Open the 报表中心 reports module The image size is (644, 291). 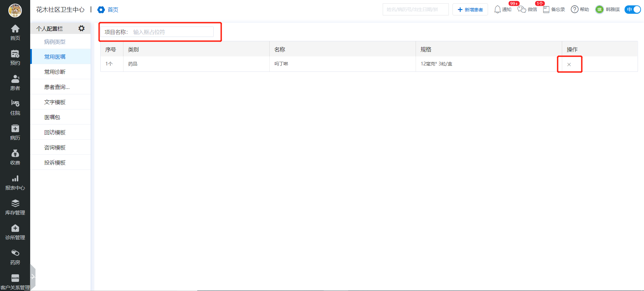tap(15, 183)
